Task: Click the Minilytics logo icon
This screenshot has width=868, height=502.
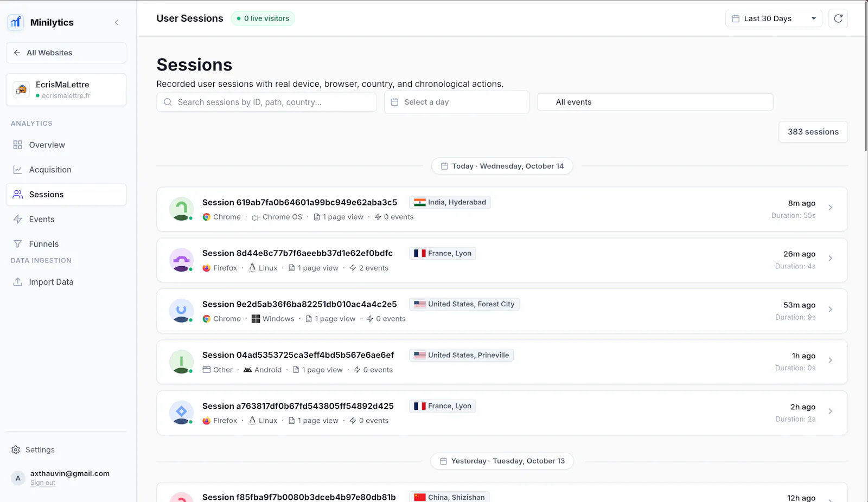Action: [16, 22]
